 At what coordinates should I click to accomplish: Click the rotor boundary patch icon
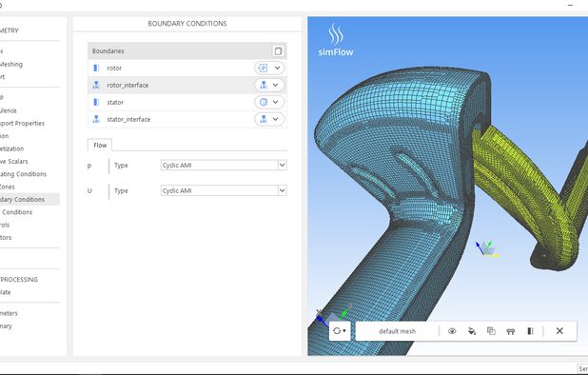[96, 69]
